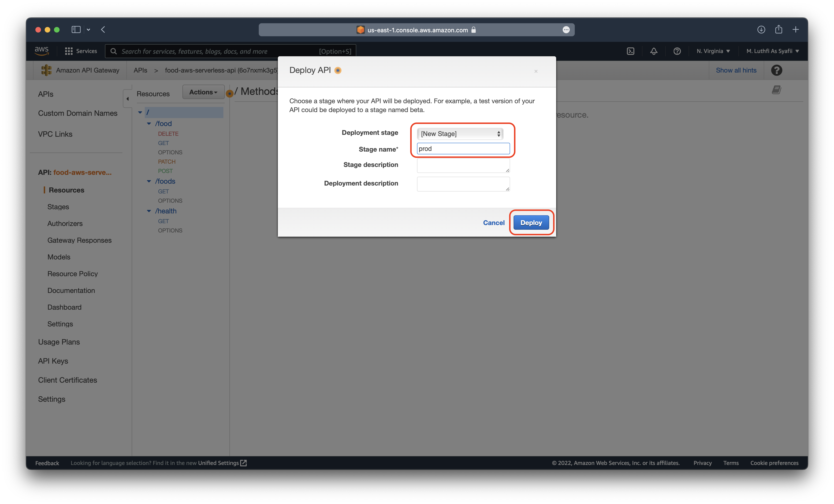This screenshot has width=834, height=504.
Task: Go back with Safari back arrow
Action: 103,30
